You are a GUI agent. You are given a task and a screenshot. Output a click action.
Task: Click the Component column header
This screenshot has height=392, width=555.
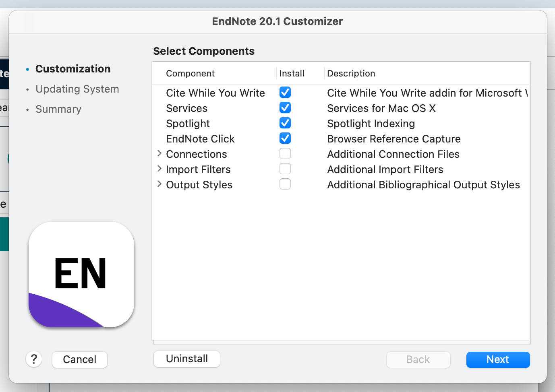coord(190,73)
